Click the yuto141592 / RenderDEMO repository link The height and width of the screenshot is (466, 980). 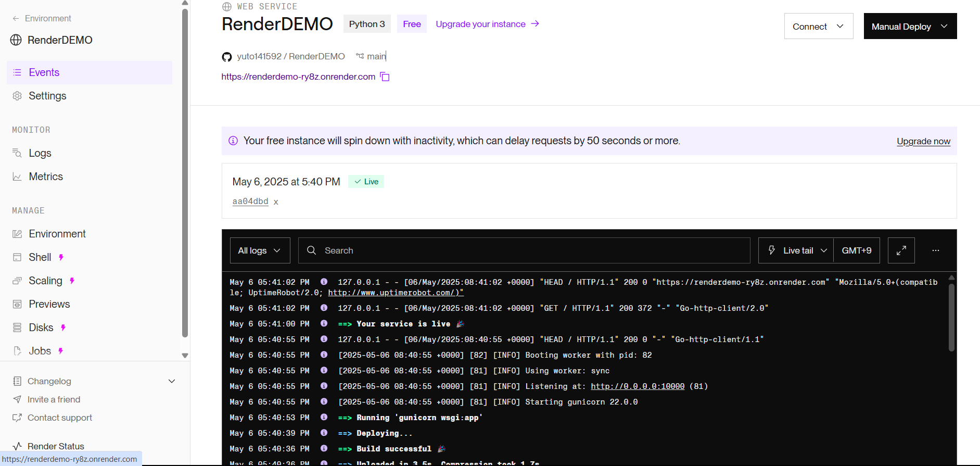tap(290, 56)
